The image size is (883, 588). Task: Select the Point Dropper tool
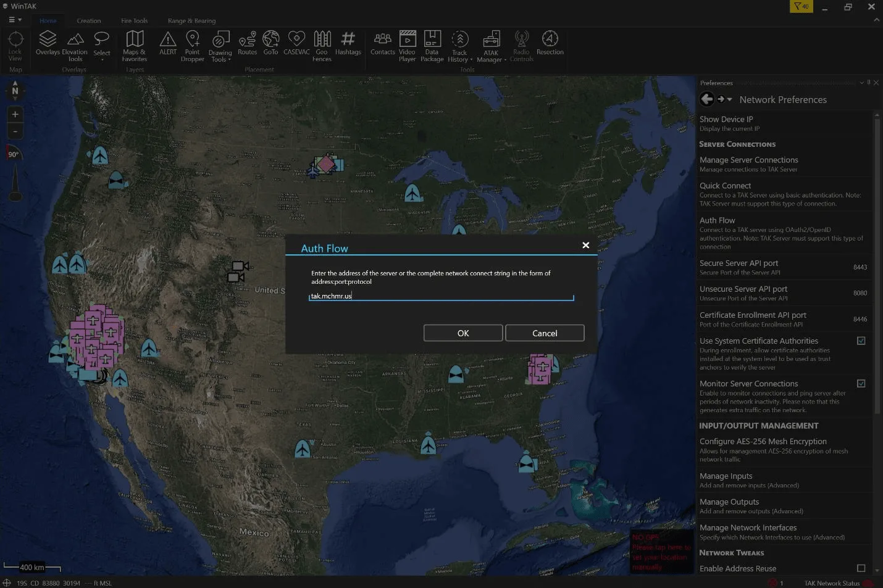pyautogui.click(x=193, y=46)
